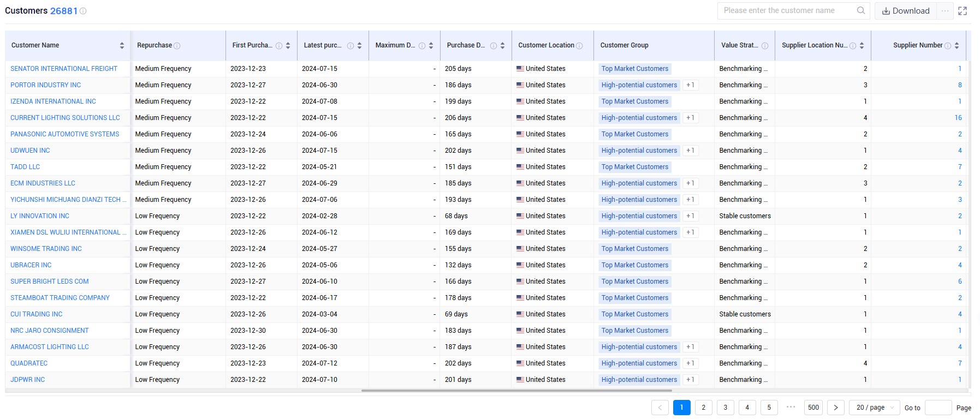This screenshot has width=980, height=419.
Task: Click Value Strat... column info icon
Action: tap(765, 46)
